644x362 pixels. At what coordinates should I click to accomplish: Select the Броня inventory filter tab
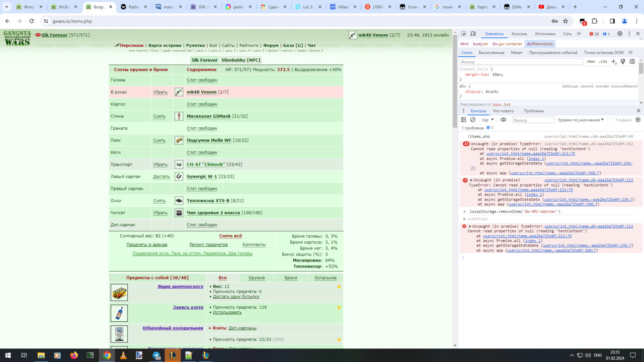(291, 278)
